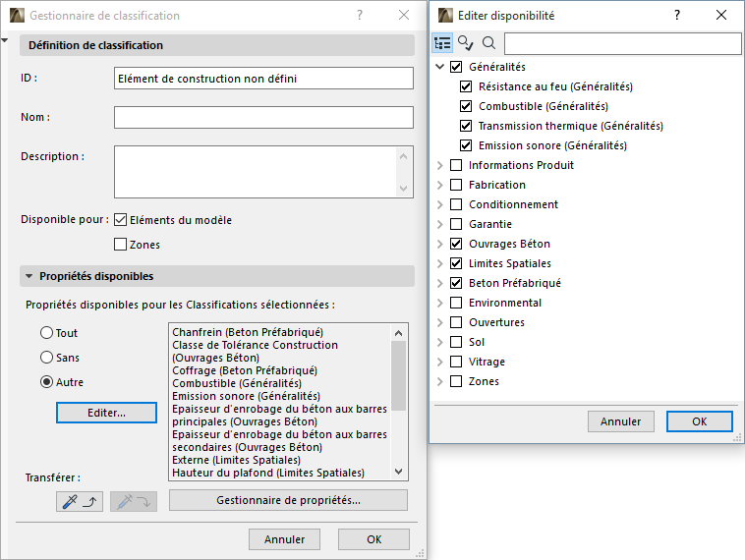Click the inject syringe transfer icon
This screenshot has height=560, width=745.
(x=134, y=502)
